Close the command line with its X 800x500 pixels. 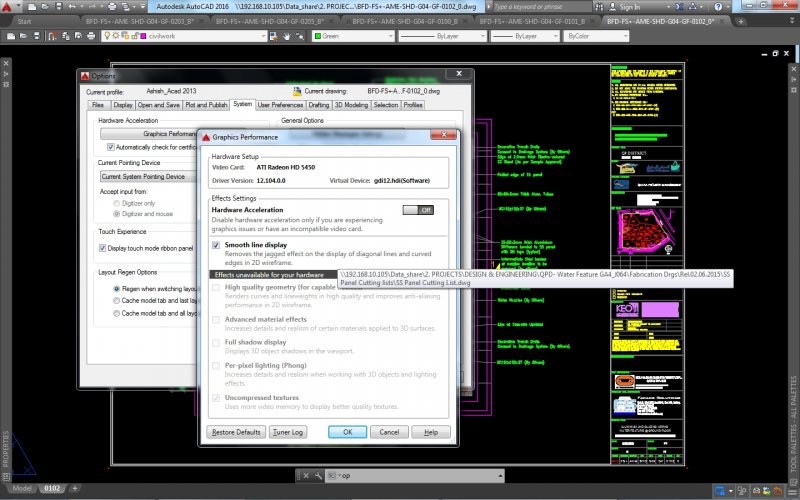pos(306,476)
